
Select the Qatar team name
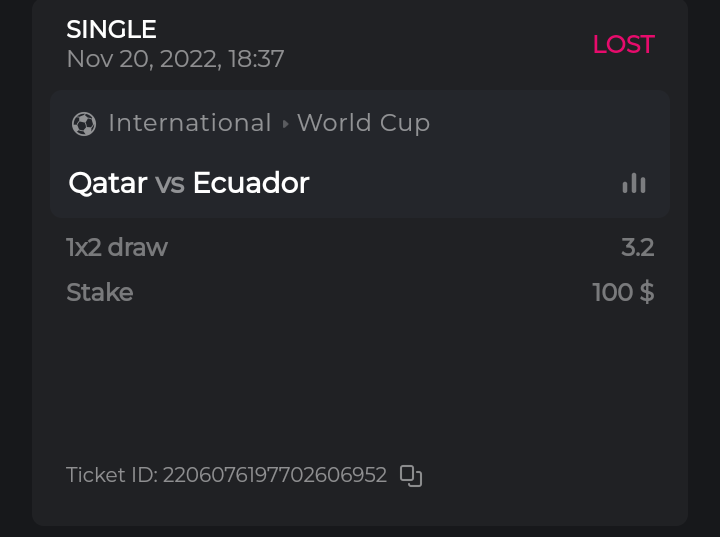[108, 183]
